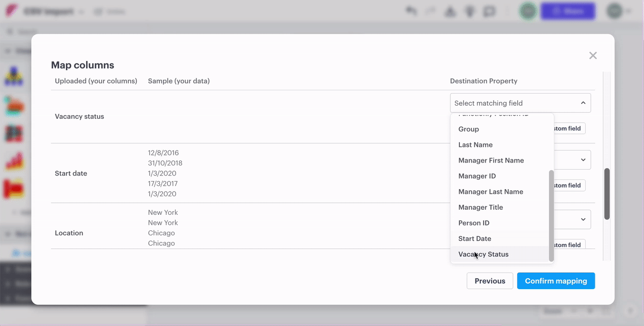Open the Location destination property dropdown

583,219
